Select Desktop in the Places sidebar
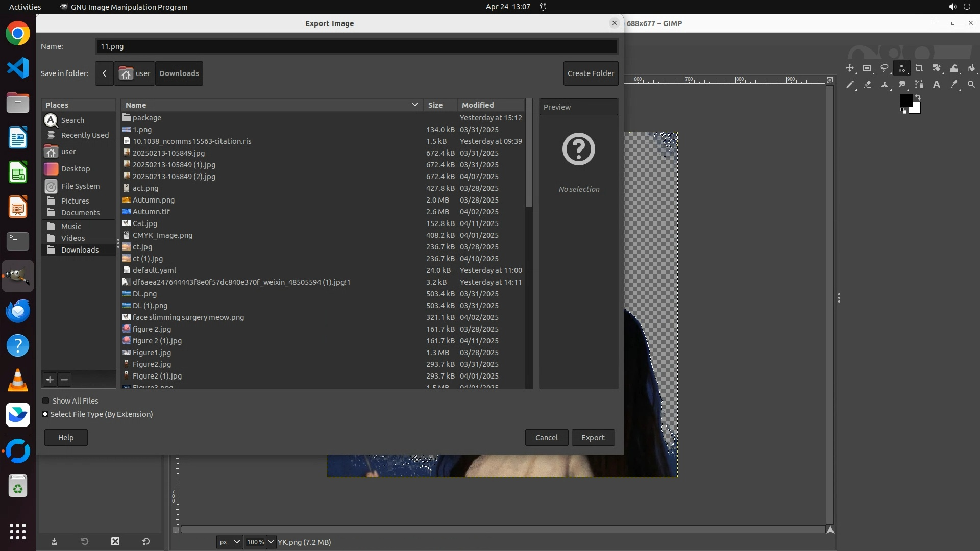 pyautogui.click(x=76, y=169)
